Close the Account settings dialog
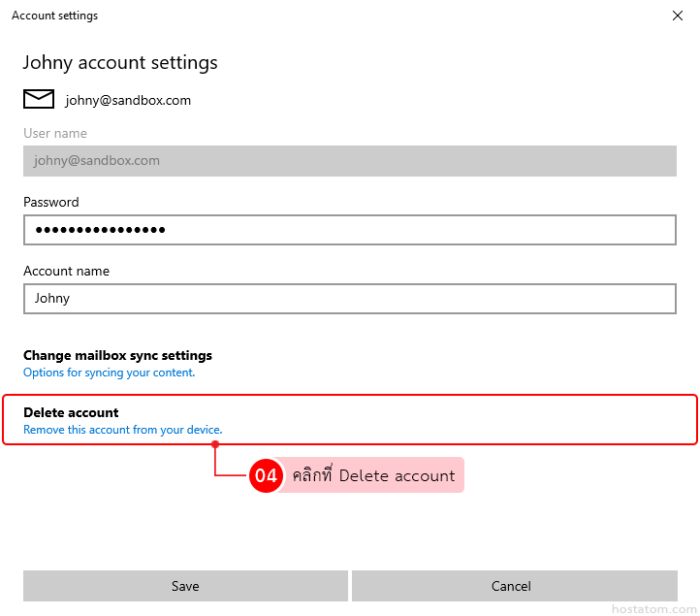 point(677,16)
